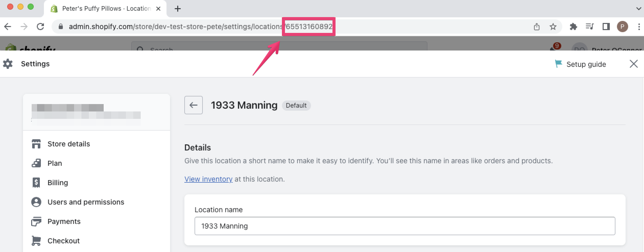Click the Users and permissions person icon

tap(36, 202)
